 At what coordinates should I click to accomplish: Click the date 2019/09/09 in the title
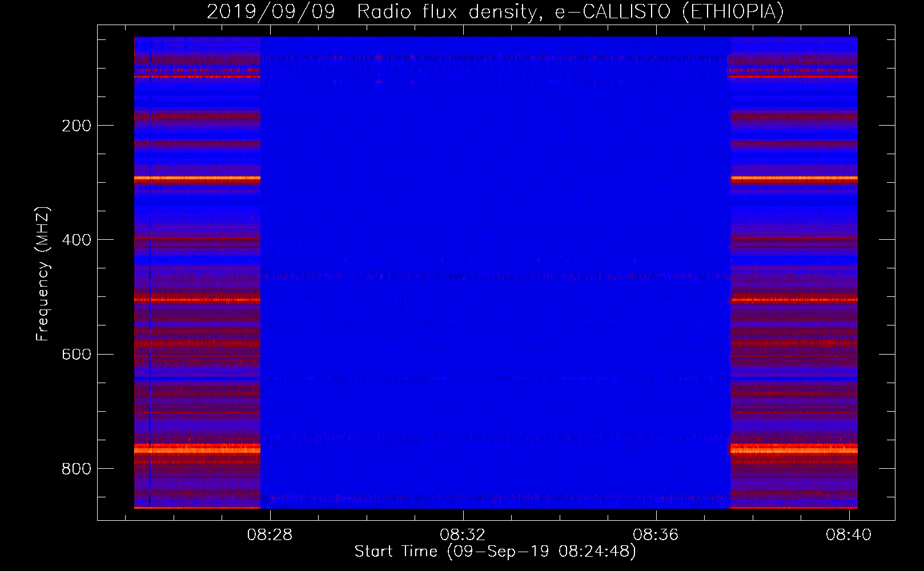271,11
